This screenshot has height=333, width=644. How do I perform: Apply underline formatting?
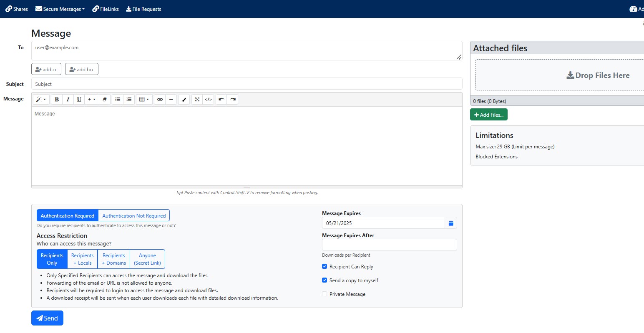[x=79, y=99]
